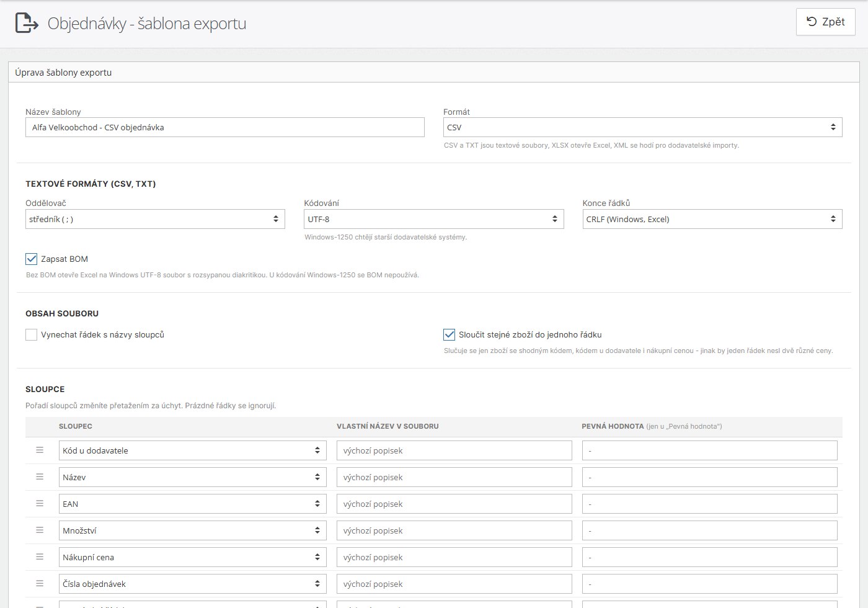The height and width of the screenshot is (608, 868).
Task: Click the Sloučit stejné zboží do jednoho řádku label
Action: 530,334
